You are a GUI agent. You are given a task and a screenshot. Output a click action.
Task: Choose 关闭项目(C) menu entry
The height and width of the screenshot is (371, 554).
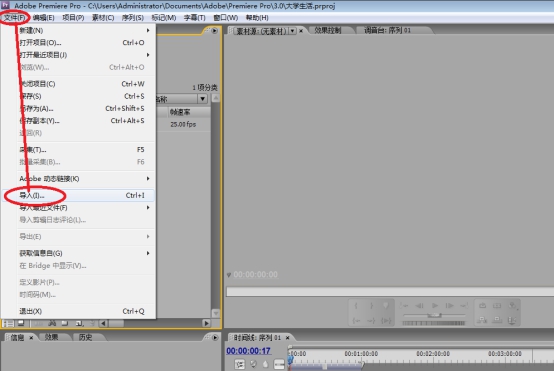79,84
